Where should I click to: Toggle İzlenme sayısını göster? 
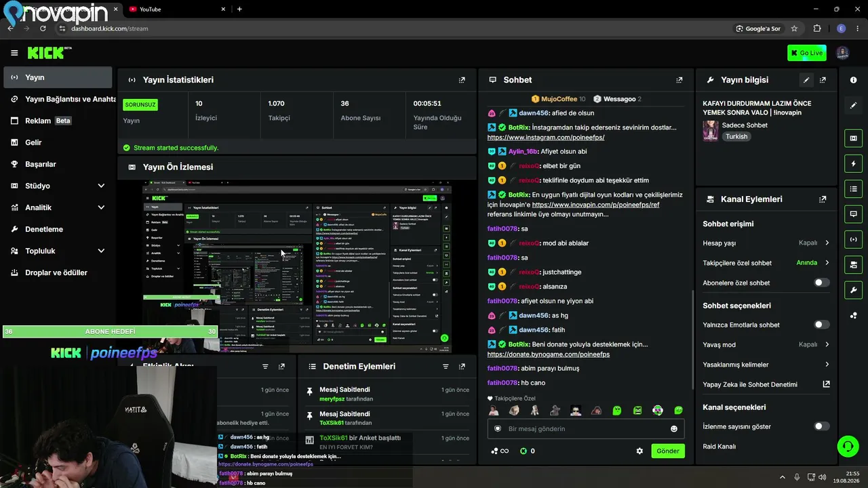click(821, 426)
